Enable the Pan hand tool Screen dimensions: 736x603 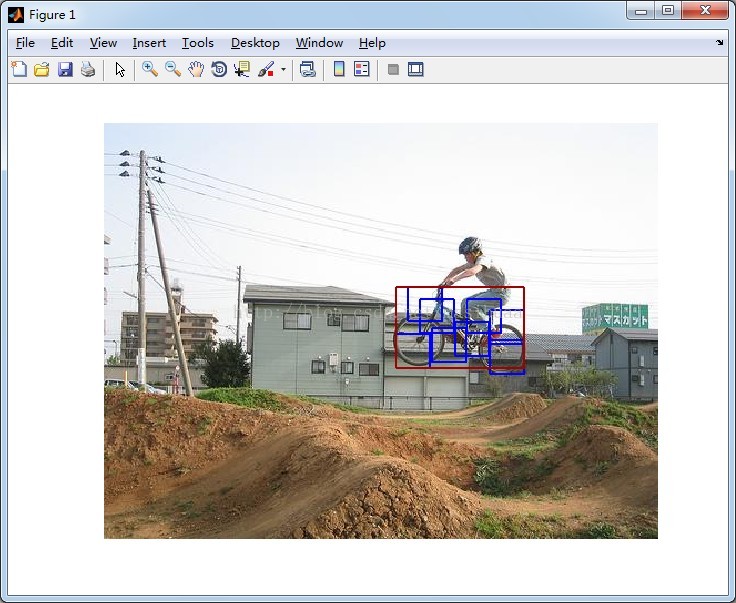(196, 69)
